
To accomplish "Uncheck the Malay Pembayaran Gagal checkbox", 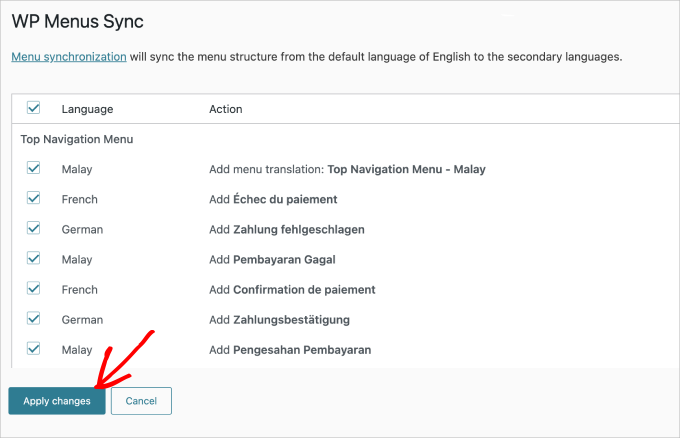I will (33, 259).
